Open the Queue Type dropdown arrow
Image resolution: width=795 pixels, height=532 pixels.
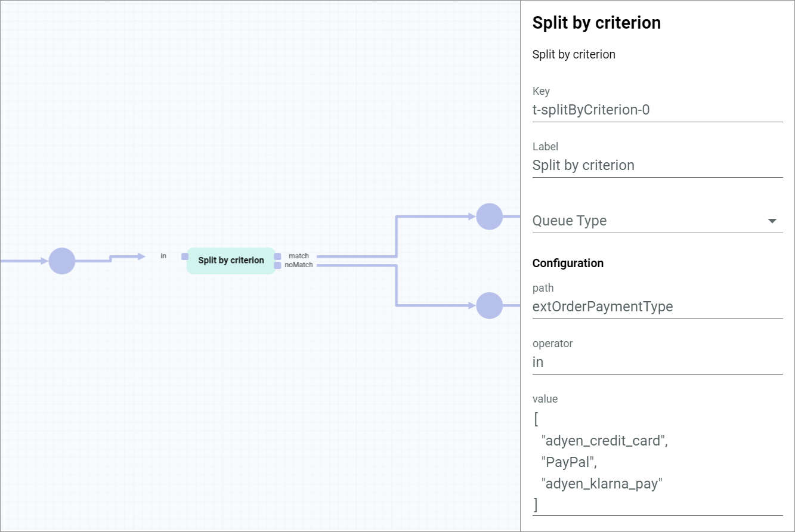click(x=772, y=221)
